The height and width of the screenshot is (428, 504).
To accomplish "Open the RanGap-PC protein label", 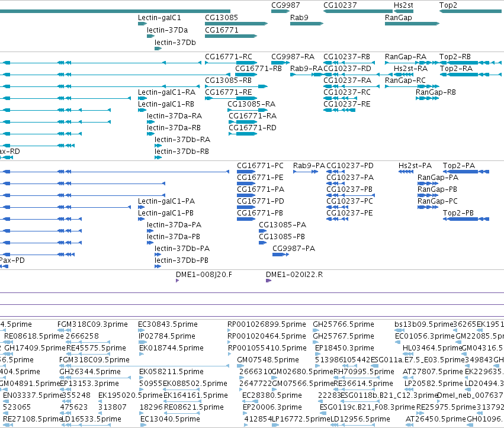I will pyautogui.click(x=438, y=202).
